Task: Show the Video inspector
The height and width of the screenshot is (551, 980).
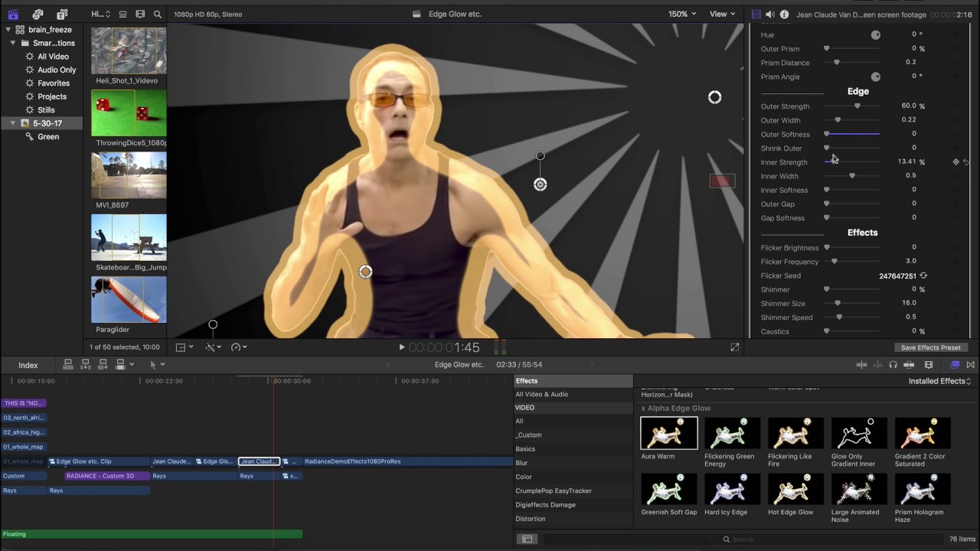Action: [x=756, y=15]
